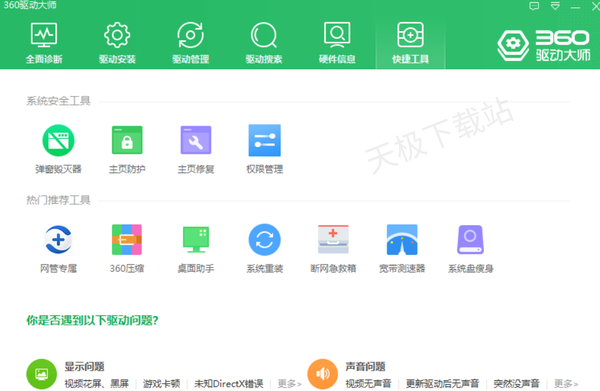
Task: Open the 系统盘瘦身 system disk slimming tool
Action: [x=471, y=249]
